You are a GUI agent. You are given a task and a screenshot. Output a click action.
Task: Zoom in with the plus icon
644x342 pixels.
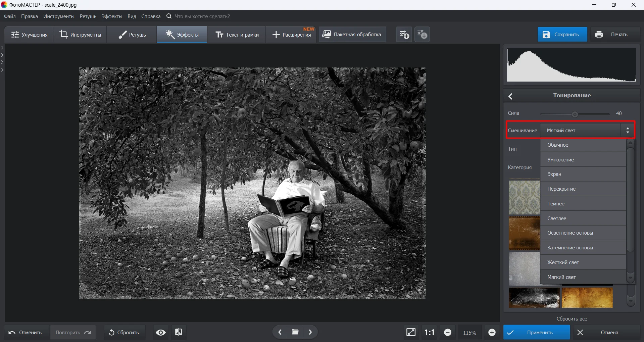[x=492, y=332]
